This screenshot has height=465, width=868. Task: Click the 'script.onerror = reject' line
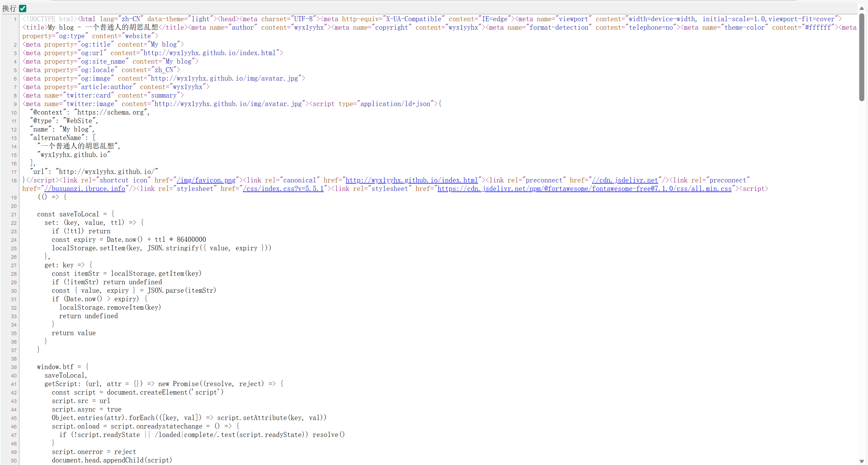pyautogui.click(x=94, y=452)
